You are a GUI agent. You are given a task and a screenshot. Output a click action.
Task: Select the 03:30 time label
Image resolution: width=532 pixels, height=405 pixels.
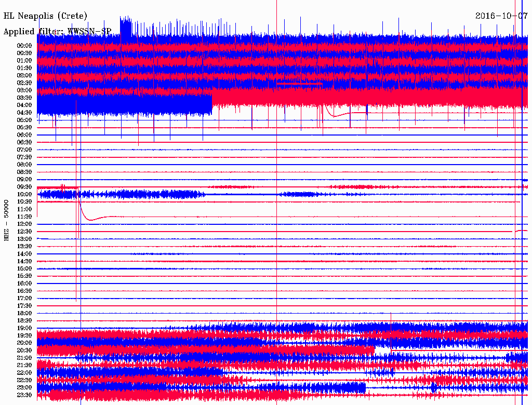(24, 98)
